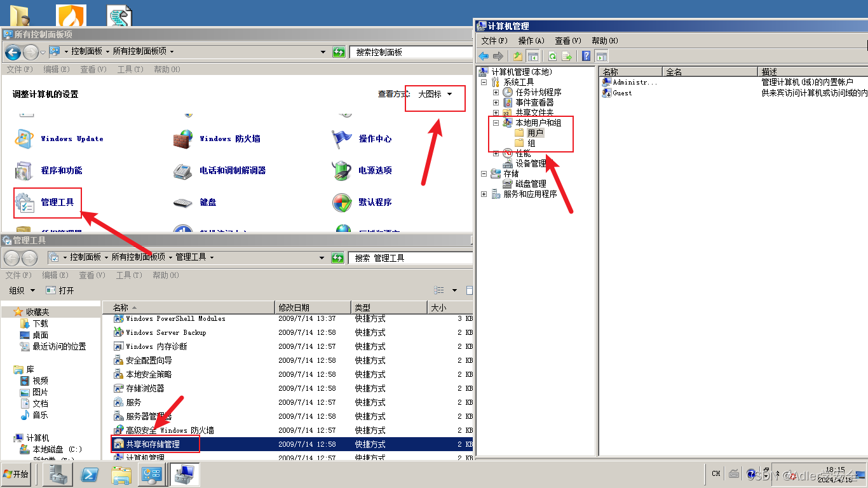Click Server Manager icon on taskbar
The height and width of the screenshot is (488, 868).
(57, 475)
